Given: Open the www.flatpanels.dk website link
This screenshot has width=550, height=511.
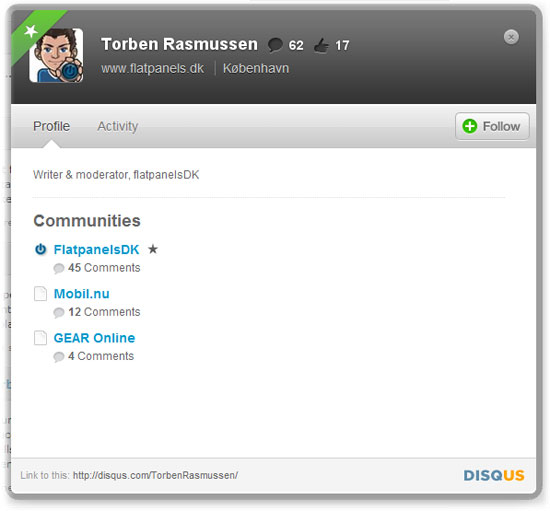Looking at the screenshot, I should [x=153, y=68].
